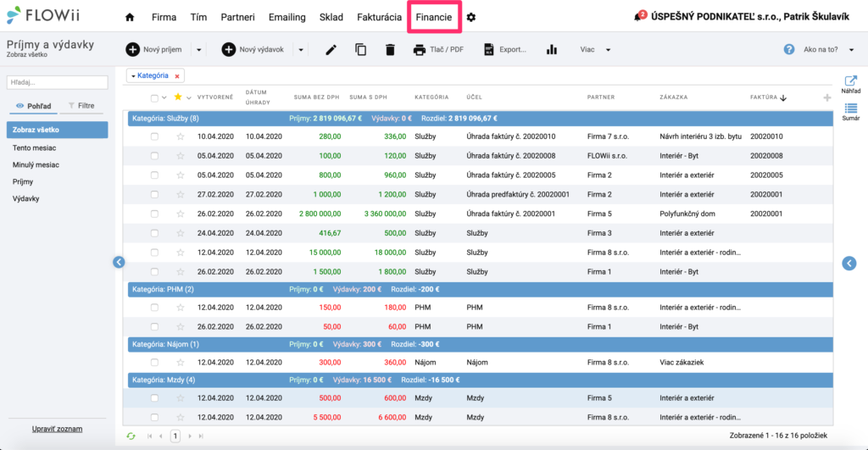Check the row for faktúra 20020005
This screenshot has width=868, height=450.
tap(154, 175)
